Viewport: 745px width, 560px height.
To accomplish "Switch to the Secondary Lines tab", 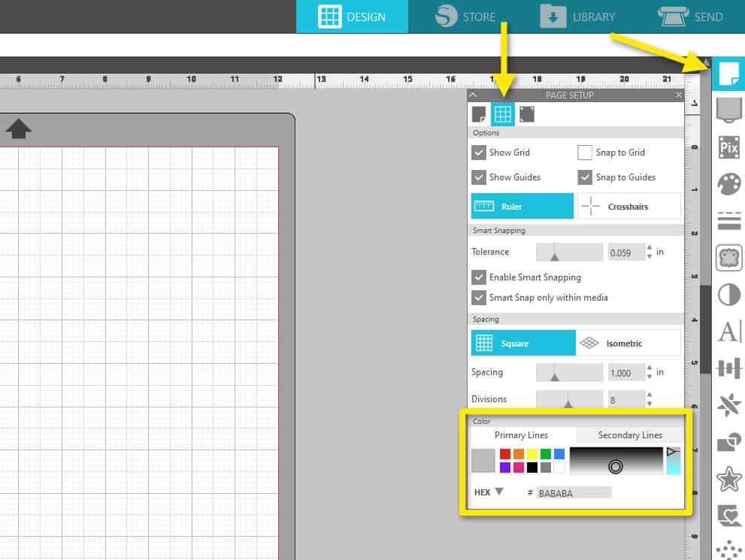I will [630, 434].
